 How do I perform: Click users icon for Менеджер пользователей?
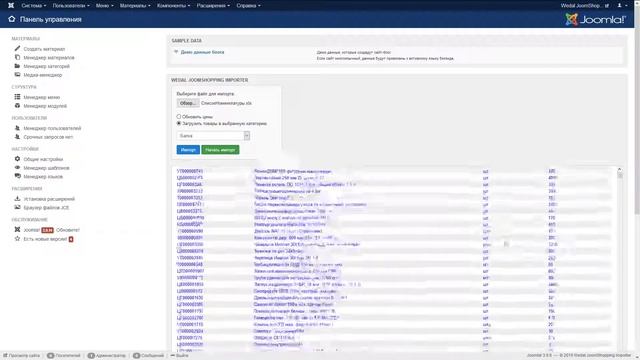coord(17,128)
